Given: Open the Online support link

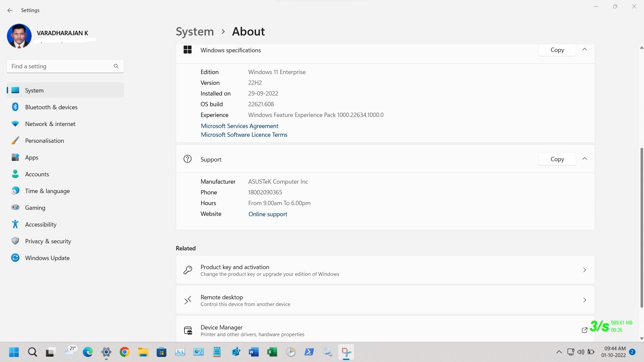Looking at the screenshot, I should pyautogui.click(x=267, y=214).
